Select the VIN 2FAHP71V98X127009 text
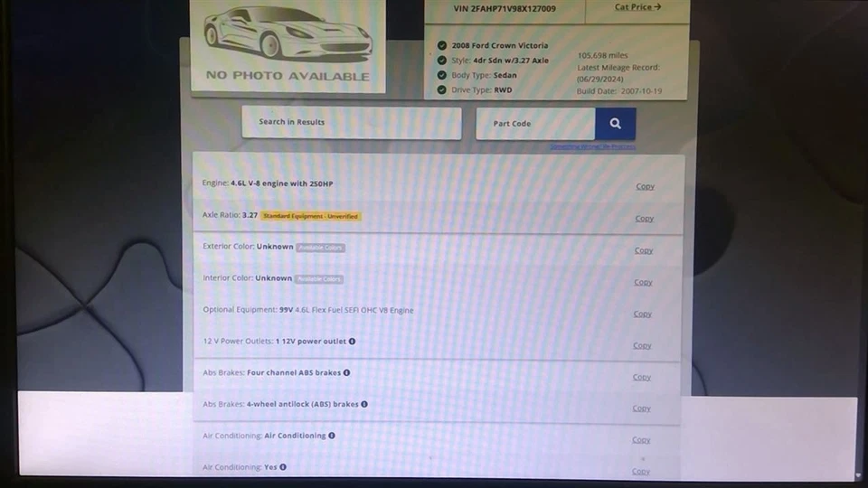868x488 pixels. pyautogui.click(x=505, y=9)
